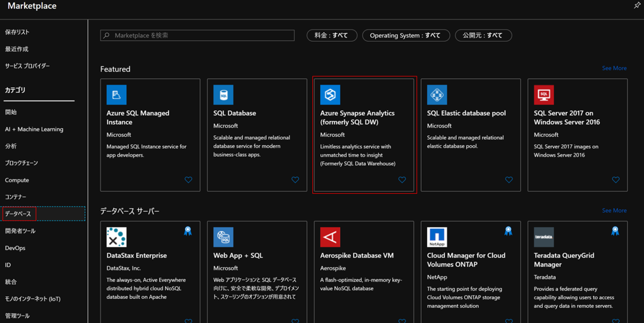Open 最近作成 in the sidebar
644x323 pixels.
(17, 49)
